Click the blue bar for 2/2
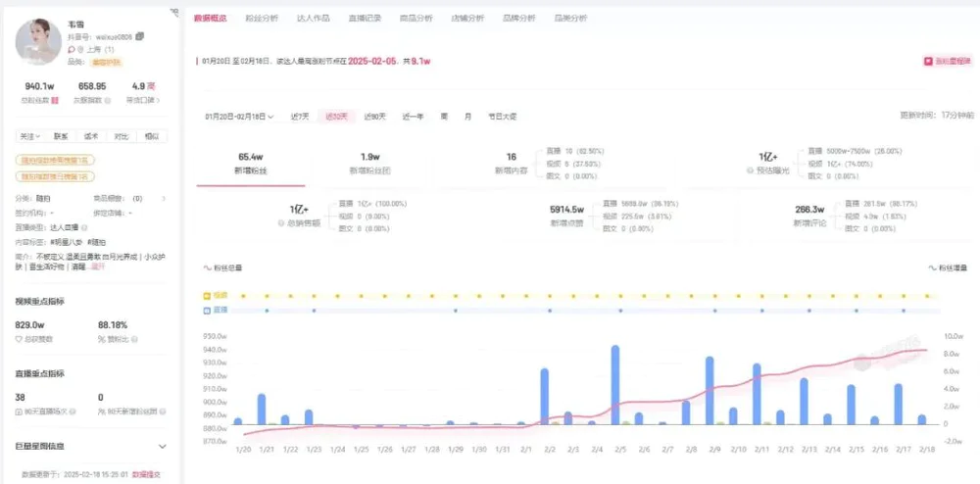The image size is (980, 484). tap(544, 397)
